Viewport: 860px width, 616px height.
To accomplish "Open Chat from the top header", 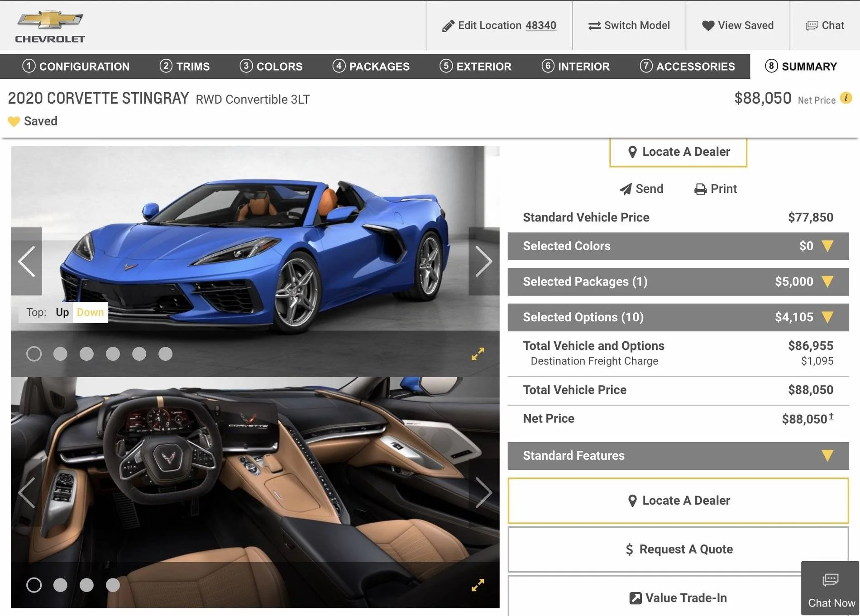I will pos(825,25).
